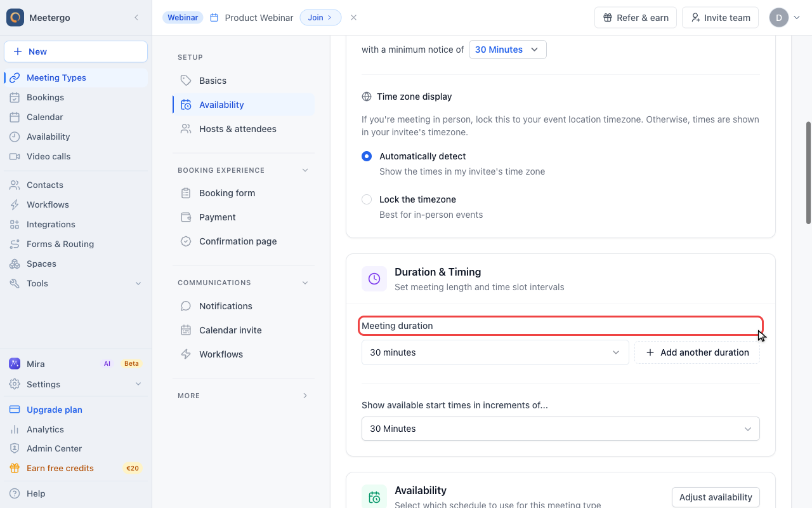The height and width of the screenshot is (508, 812).
Task: Click Add another duration button
Action: click(697, 352)
